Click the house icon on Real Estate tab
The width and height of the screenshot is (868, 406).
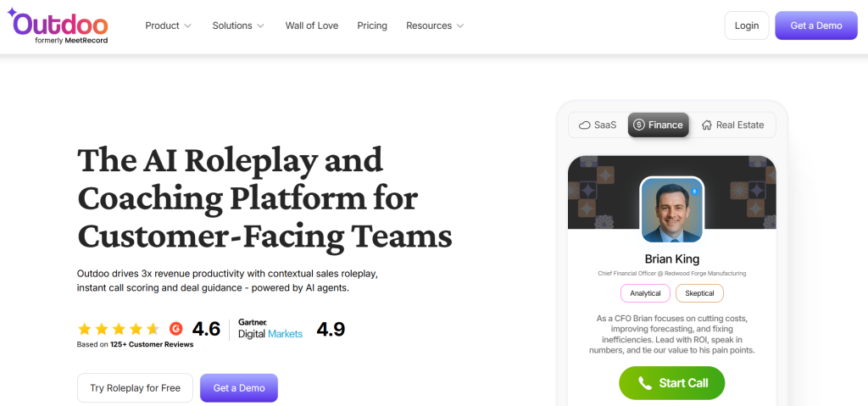tap(706, 125)
